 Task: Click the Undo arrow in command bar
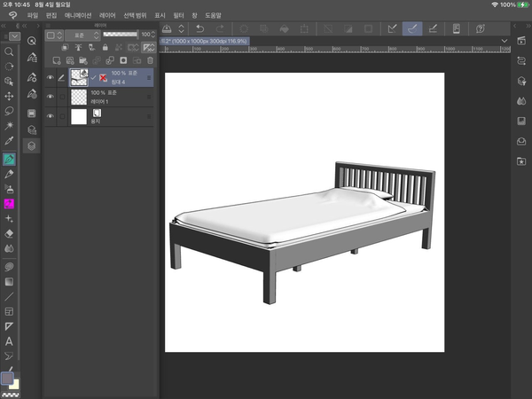[200, 29]
